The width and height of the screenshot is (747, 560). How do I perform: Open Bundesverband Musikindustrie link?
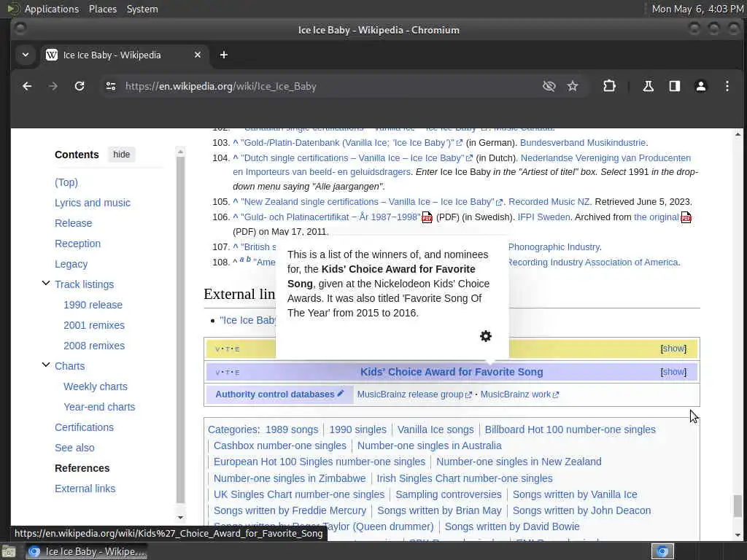coord(583,142)
